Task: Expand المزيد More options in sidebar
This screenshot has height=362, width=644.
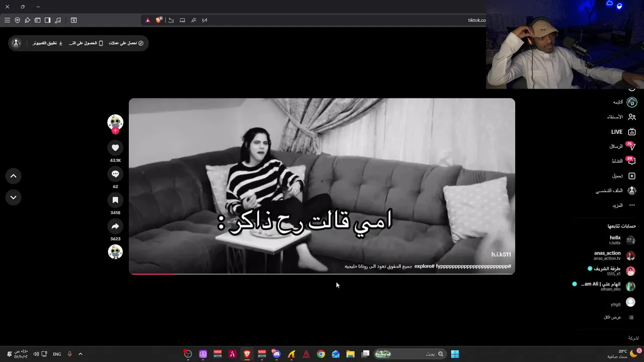Action: [623, 205]
